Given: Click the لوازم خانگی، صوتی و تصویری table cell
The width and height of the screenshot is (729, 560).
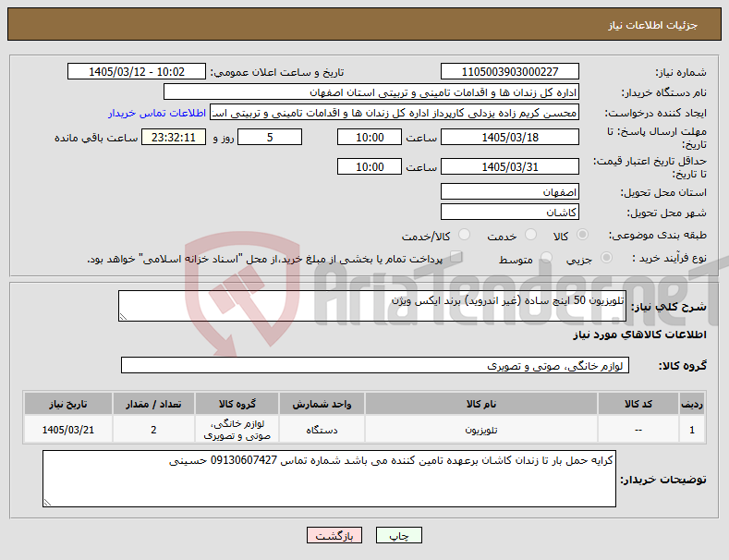Looking at the screenshot, I should (237, 430).
